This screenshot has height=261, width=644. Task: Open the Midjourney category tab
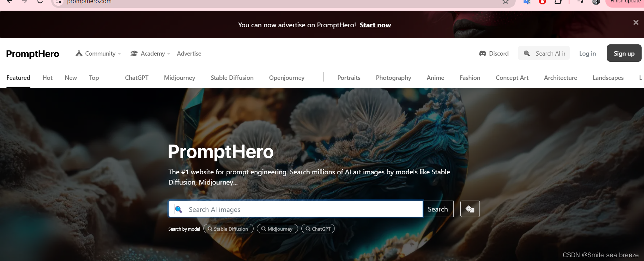180,78
